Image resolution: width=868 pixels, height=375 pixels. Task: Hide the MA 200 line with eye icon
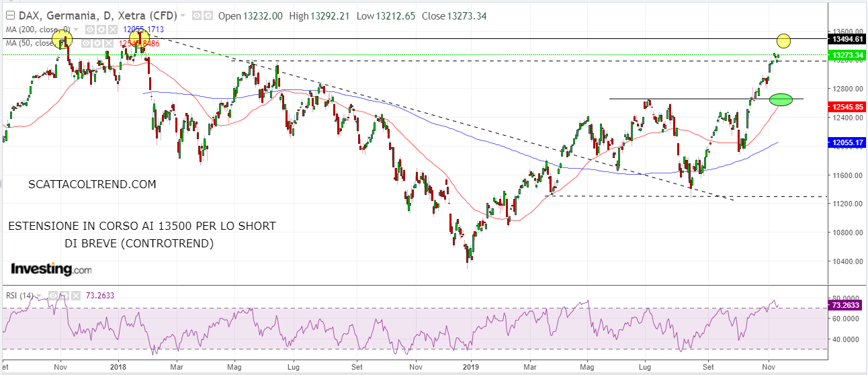(89, 30)
